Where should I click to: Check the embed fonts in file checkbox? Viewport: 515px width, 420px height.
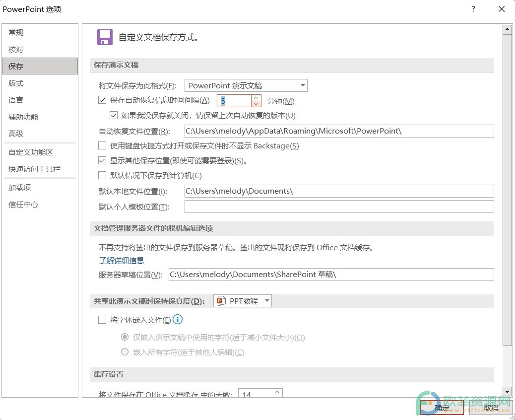coord(102,320)
